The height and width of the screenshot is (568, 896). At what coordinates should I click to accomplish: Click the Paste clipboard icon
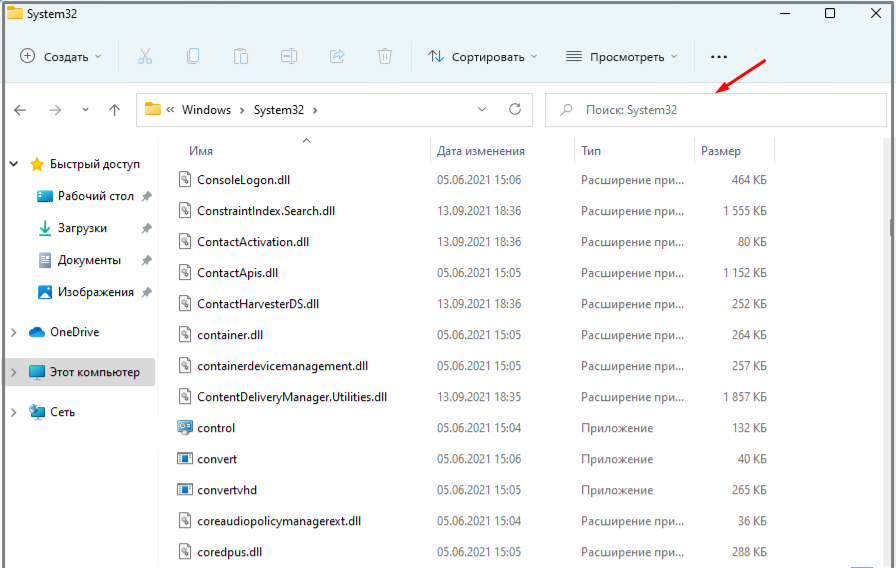tap(241, 57)
